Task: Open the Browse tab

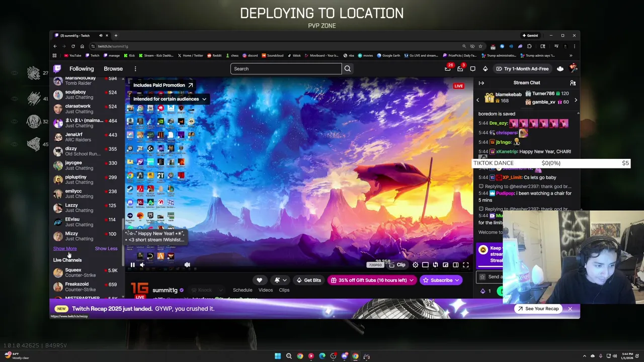Action: (x=113, y=69)
